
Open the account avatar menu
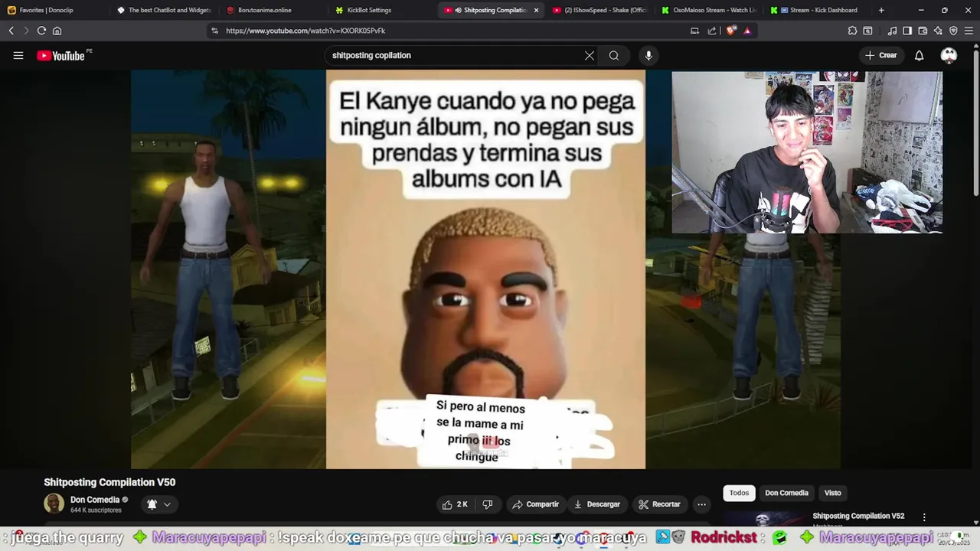(x=949, y=55)
